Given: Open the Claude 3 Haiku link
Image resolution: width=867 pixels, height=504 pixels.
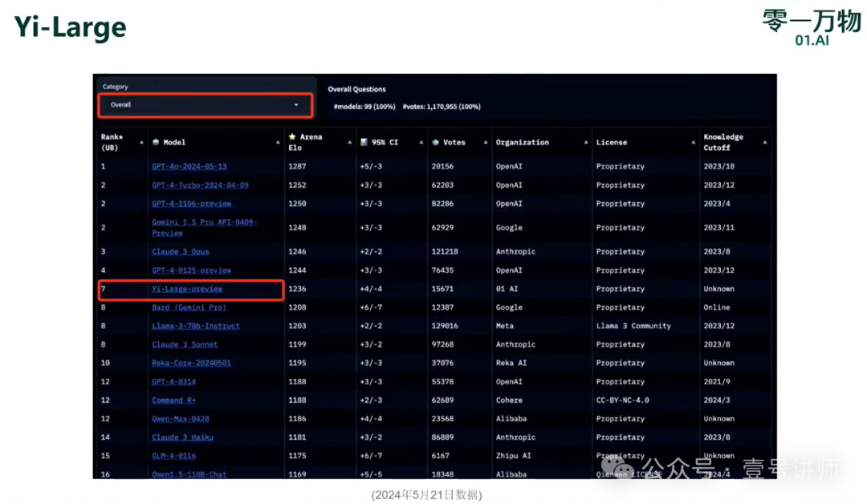Looking at the screenshot, I should coord(182,437).
